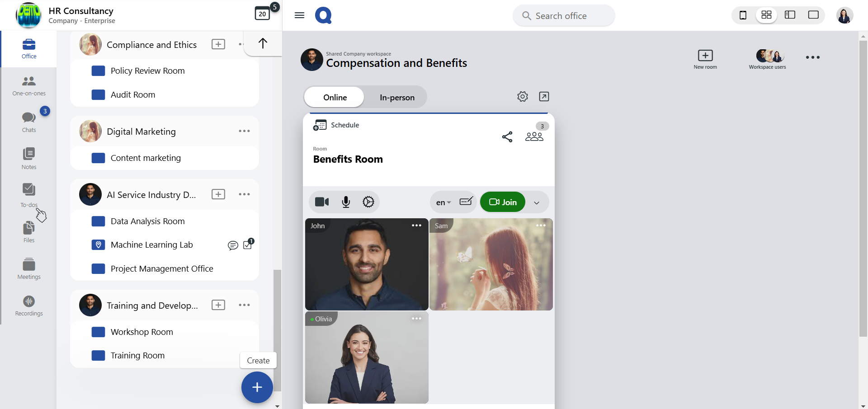Switch to the In-person tab
Screen dimensions: 868x409
397,98
